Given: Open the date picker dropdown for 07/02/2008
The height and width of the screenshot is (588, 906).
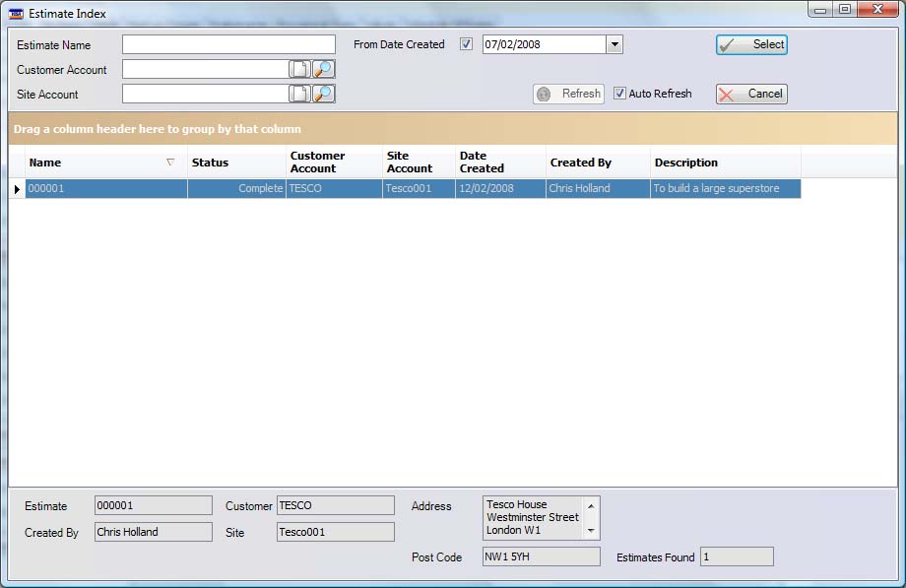Looking at the screenshot, I should (615, 43).
